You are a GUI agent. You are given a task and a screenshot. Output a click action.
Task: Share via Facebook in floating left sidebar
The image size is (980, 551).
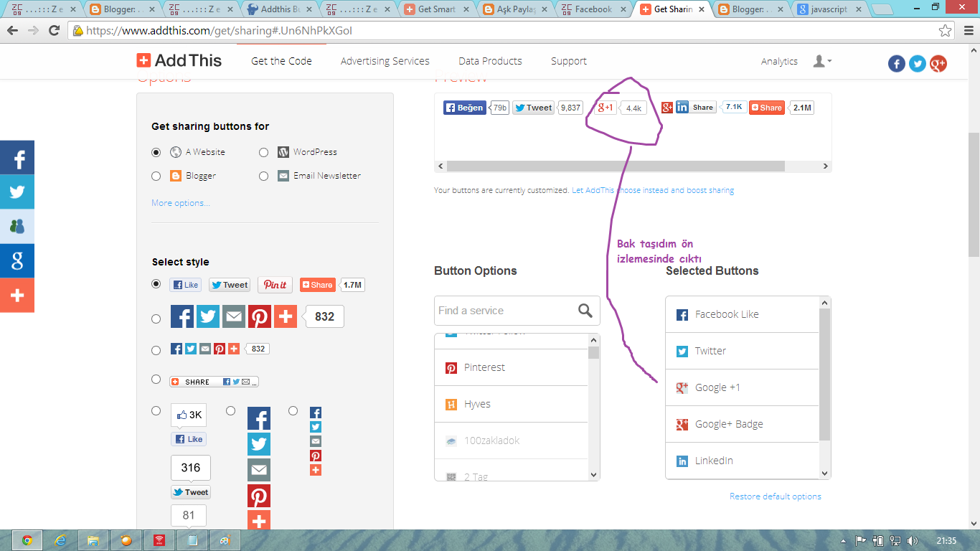tap(17, 158)
